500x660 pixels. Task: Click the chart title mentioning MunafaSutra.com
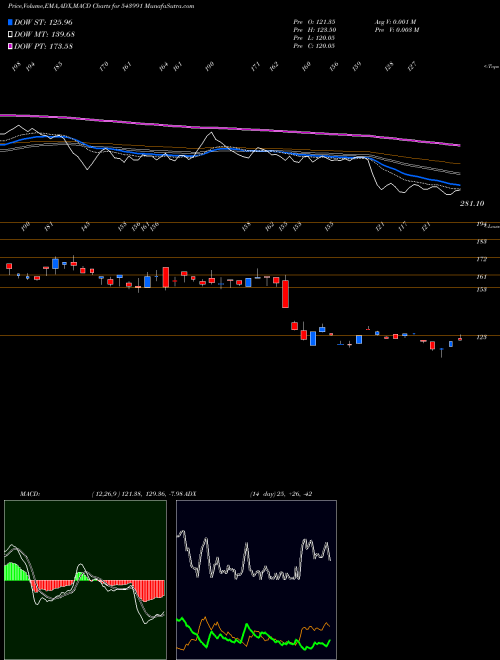[x=101, y=6]
